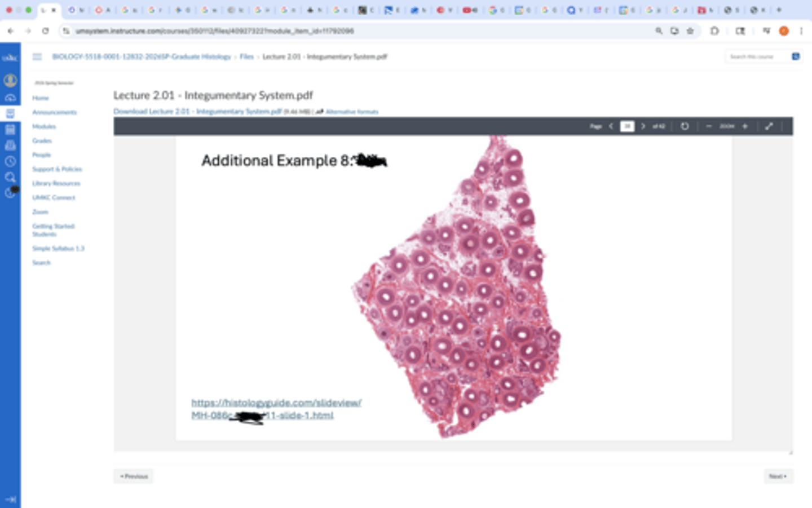
Task: Go to the Canvas Dashboard icon
Action: [10, 98]
